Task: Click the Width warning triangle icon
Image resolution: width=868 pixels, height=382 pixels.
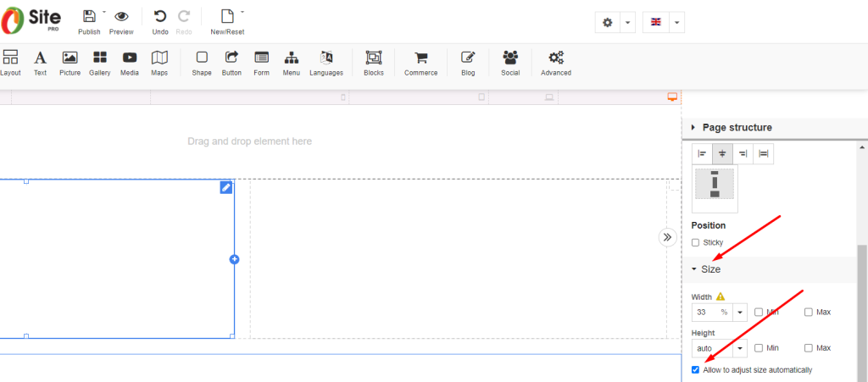Action: [x=721, y=296]
